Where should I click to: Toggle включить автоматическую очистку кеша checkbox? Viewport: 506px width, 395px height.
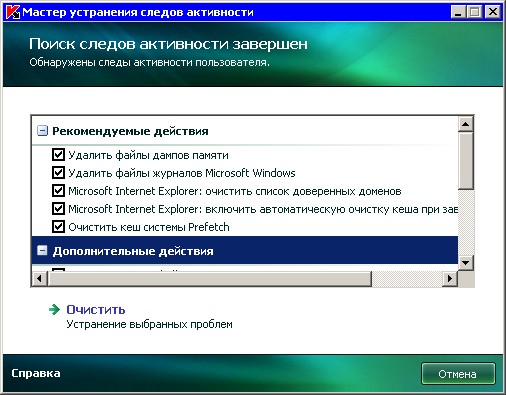click(58, 209)
